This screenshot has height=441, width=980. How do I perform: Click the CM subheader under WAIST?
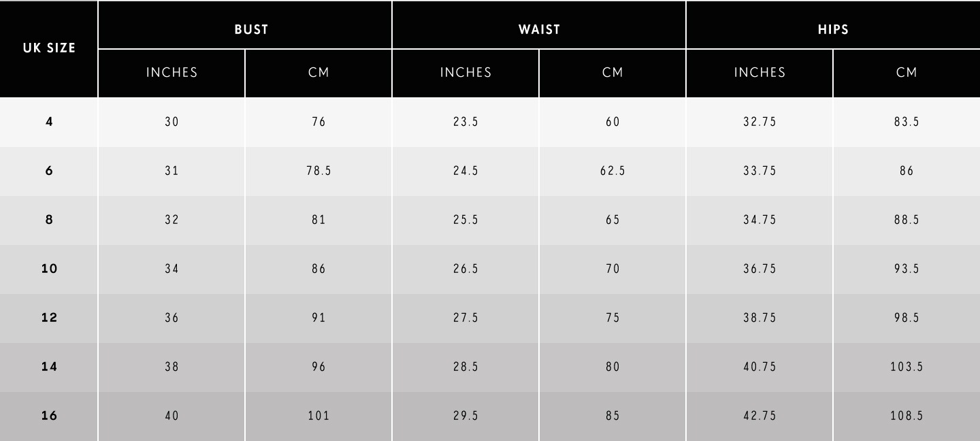coord(612,73)
